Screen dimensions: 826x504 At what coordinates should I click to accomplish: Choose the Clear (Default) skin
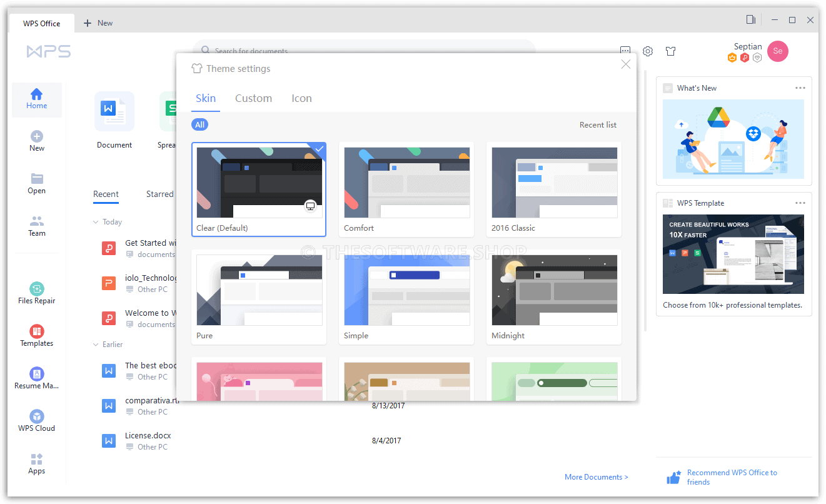pos(259,189)
